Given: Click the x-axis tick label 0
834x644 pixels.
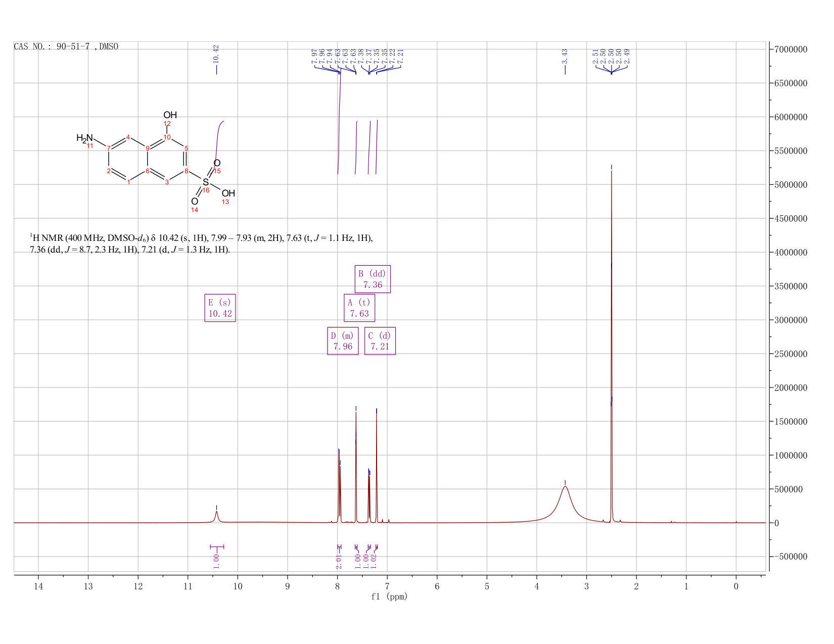Looking at the screenshot, I should (736, 586).
